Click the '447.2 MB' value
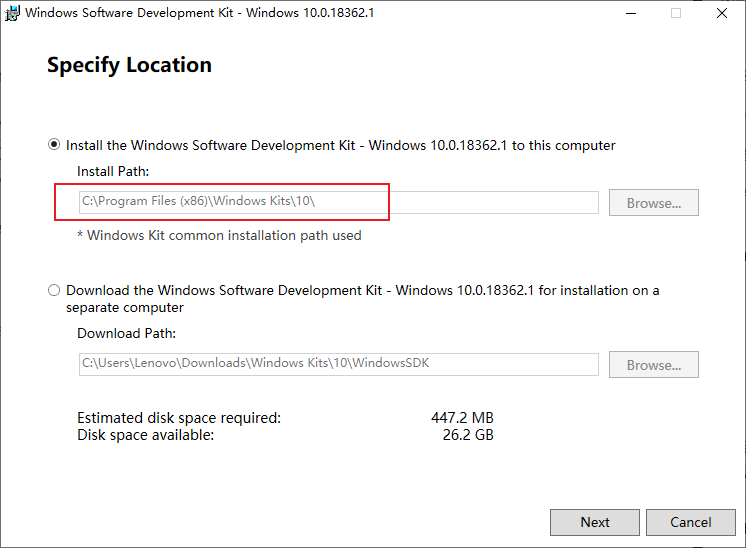This screenshot has height=548, width=746. pyautogui.click(x=462, y=418)
